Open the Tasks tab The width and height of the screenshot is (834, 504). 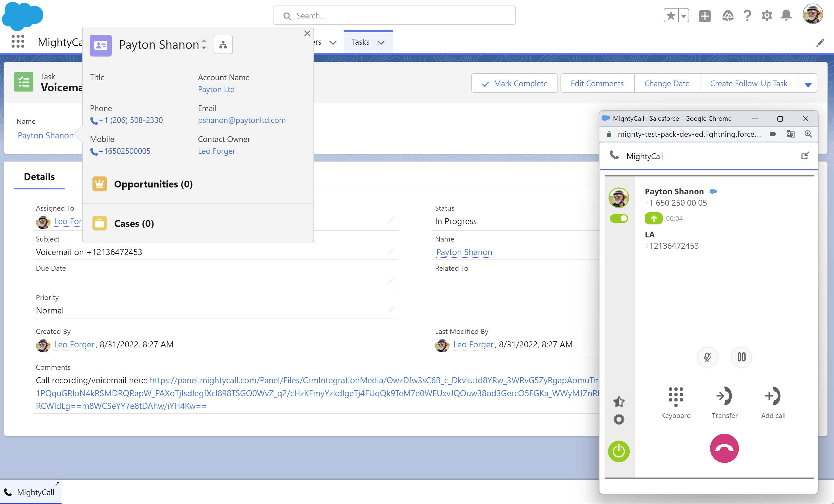pyautogui.click(x=360, y=42)
